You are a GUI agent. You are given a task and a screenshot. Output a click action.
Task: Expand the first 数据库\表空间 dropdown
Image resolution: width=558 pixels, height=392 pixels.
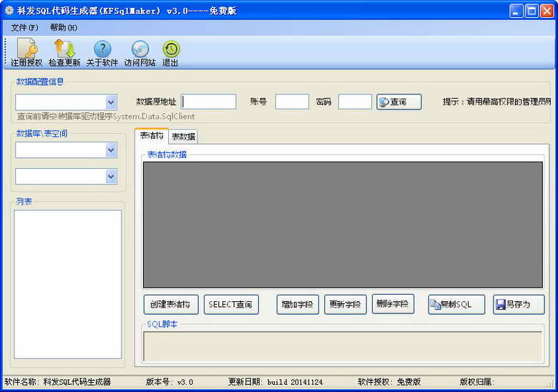[x=111, y=150]
